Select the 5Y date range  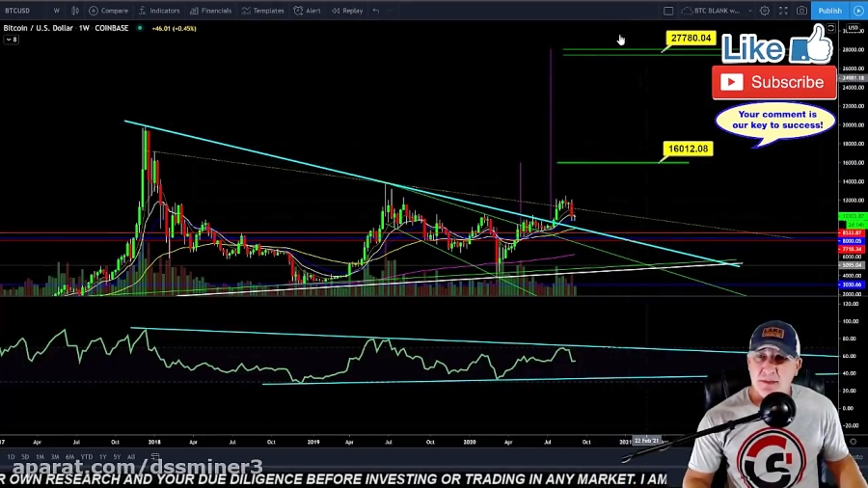117,457
